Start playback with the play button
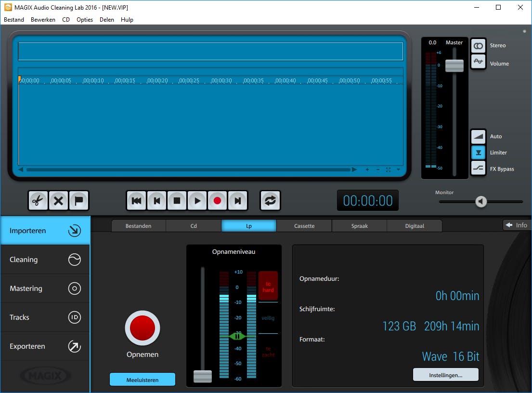532x393 pixels. [197, 201]
